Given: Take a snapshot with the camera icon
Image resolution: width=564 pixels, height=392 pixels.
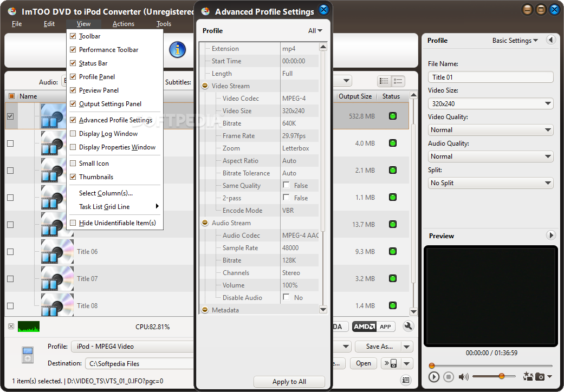Looking at the screenshot, I should pos(540,376).
